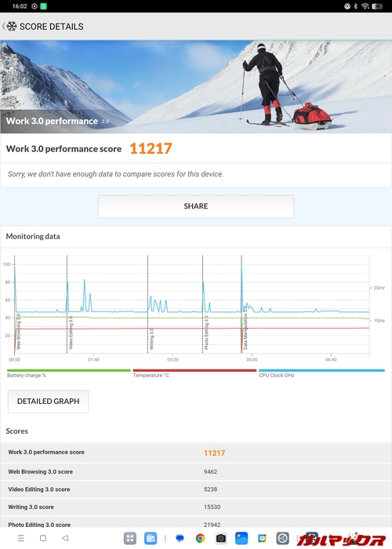
Task: Open the Settings gear in dock
Action: tap(282, 539)
